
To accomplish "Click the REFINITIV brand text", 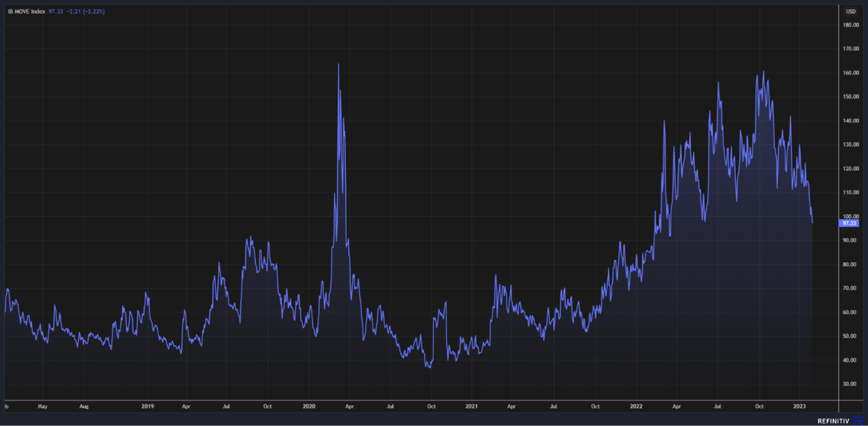I will pos(834,422).
